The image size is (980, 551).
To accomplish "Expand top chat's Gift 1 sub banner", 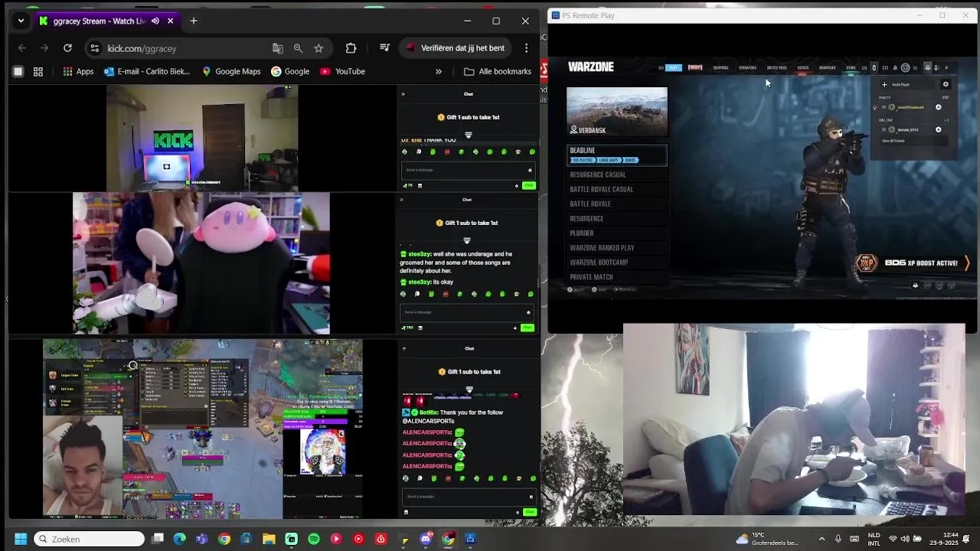I will coord(468,135).
